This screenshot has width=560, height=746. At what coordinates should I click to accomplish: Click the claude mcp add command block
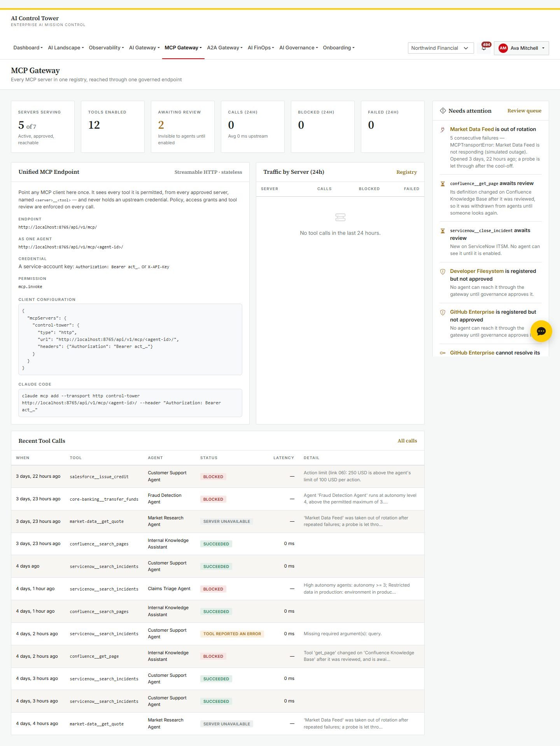pyautogui.click(x=130, y=403)
